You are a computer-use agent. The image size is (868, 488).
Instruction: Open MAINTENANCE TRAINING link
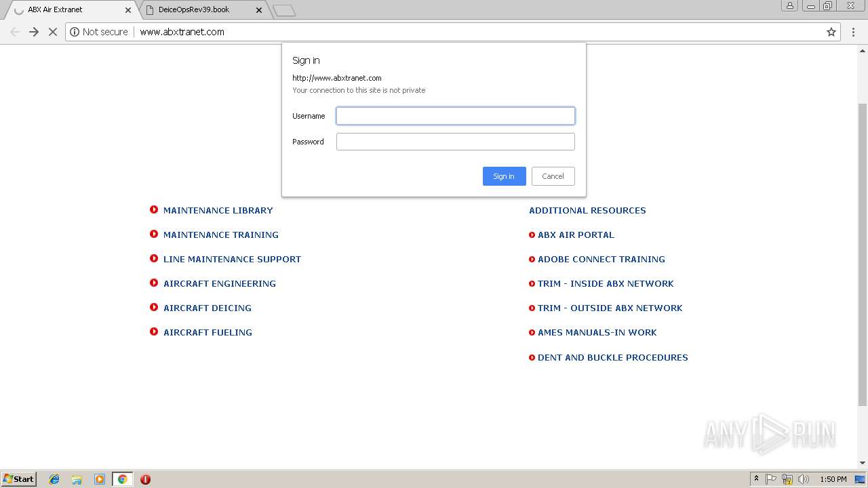[x=220, y=235]
